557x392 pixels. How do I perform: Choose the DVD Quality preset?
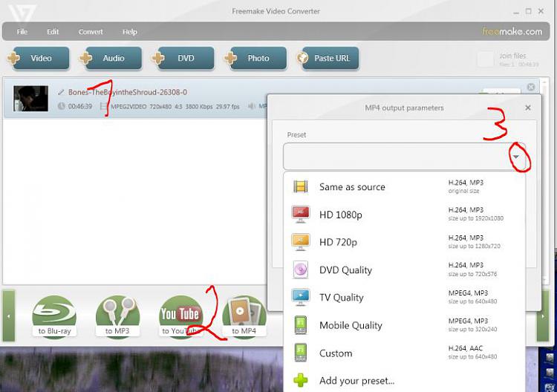tap(404, 269)
